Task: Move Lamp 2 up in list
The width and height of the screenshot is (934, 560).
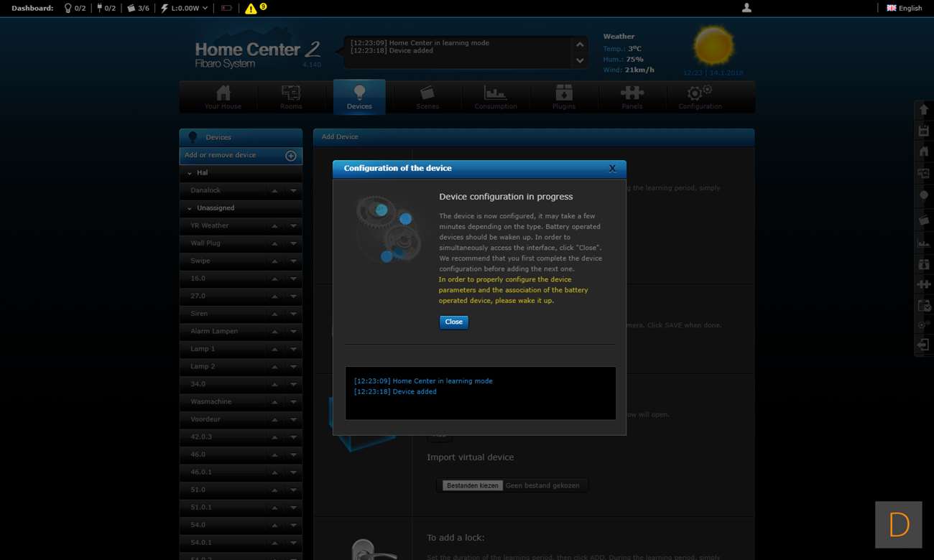Action: pyautogui.click(x=274, y=367)
